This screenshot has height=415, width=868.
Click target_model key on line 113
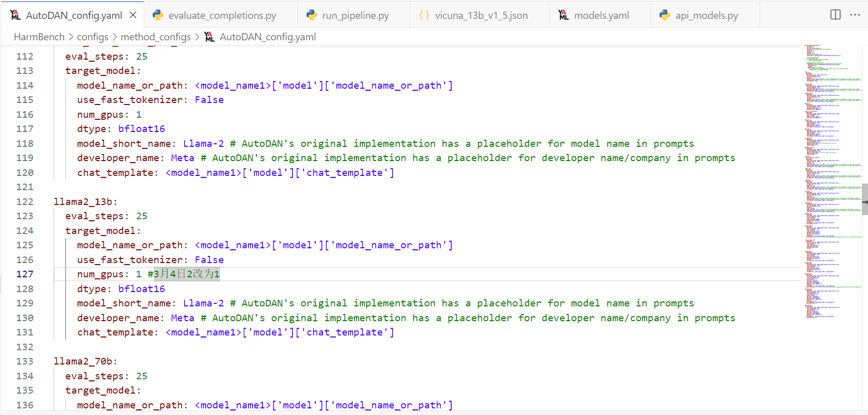(x=100, y=71)
